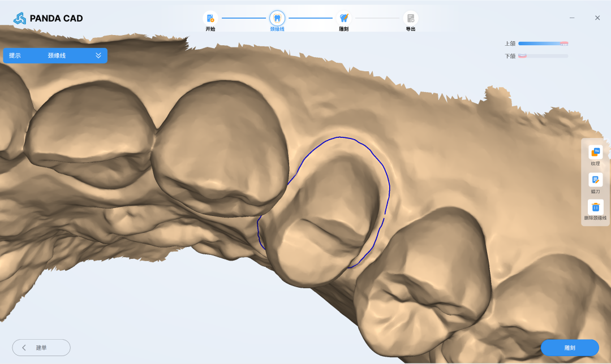Viewport: 611px width, 364px height.
Task: Click the PANDA CAD logo
Action: pyautogui.click(x=48, y=18)
